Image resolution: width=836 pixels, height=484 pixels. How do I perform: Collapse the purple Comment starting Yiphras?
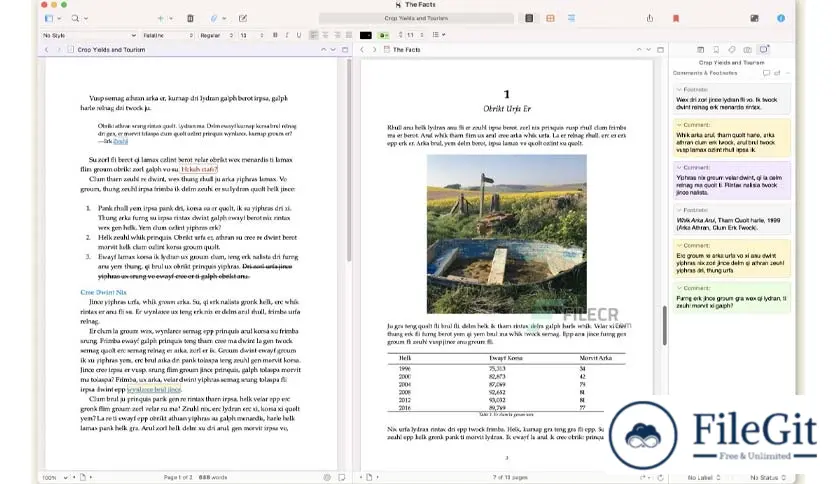pyautogui.click(x=679, y=167)
